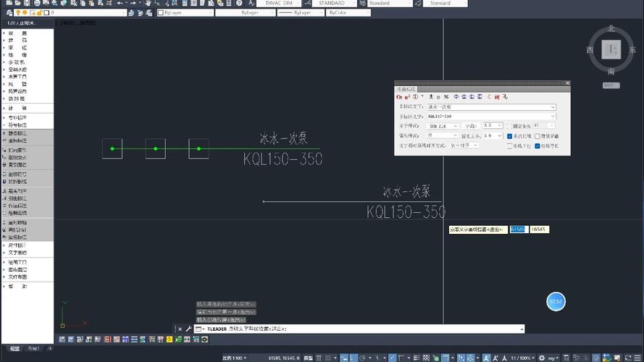Image resolution: width=644 pixels, height=362 pixels.
Task: Insert the plus-minus tolerance symbol
Action: (431, 96)
